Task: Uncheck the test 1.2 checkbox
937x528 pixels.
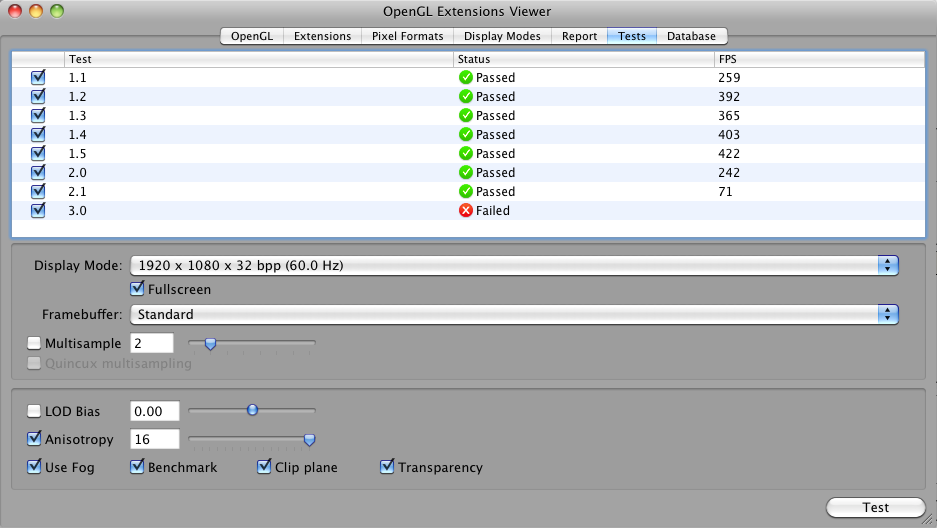Action: (x=38, y=96)
